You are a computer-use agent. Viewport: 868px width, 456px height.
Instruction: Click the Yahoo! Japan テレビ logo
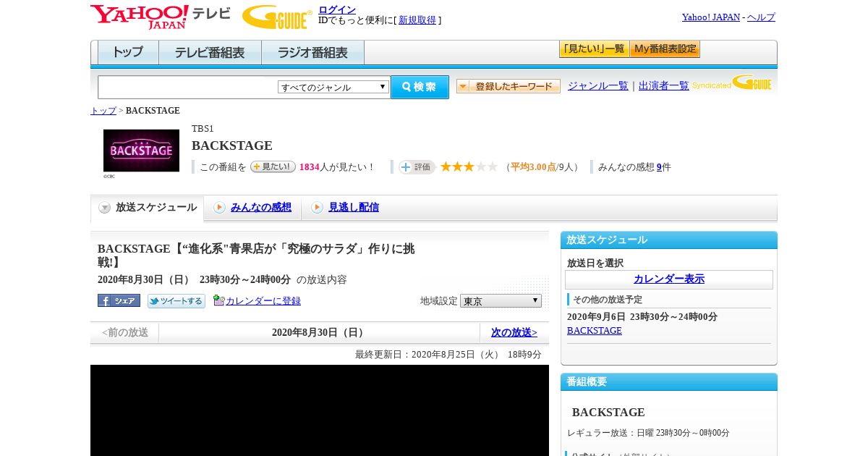161,17
